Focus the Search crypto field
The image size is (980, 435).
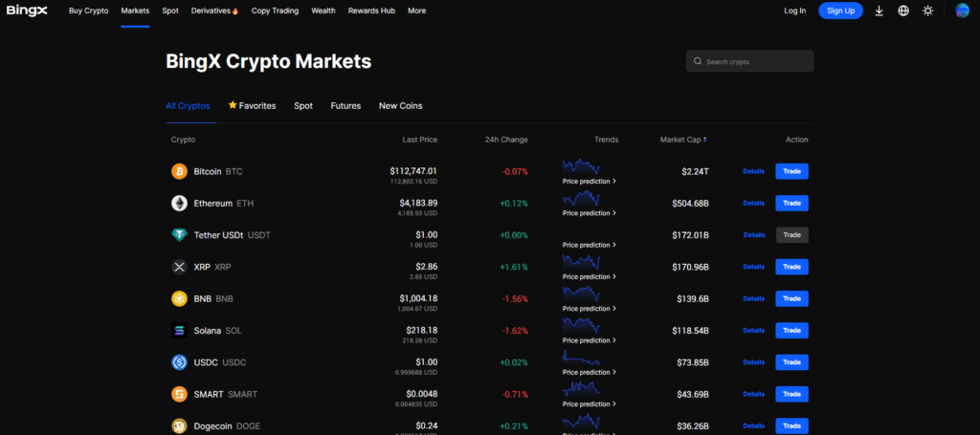[750, 61]
